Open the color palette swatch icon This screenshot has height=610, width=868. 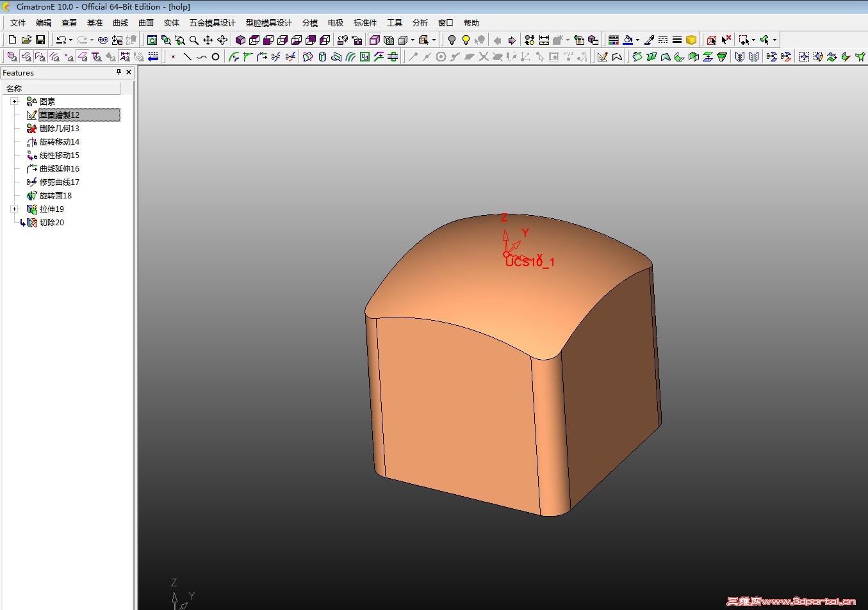click(x=613, y=40)
